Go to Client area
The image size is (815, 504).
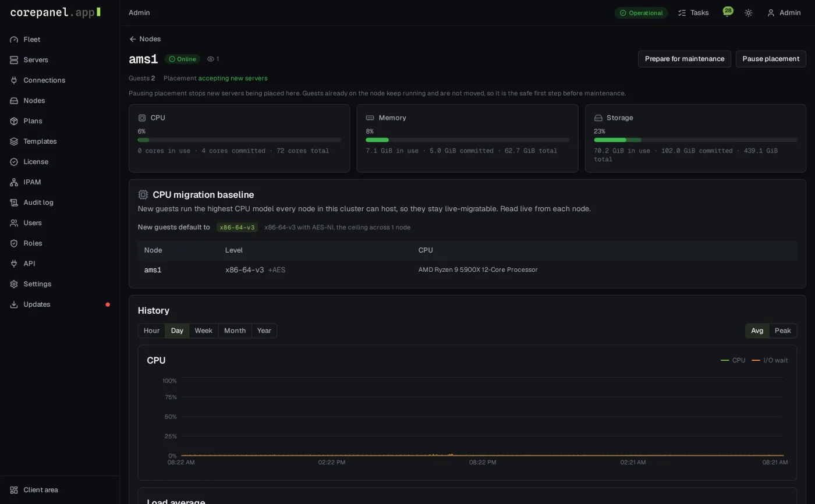(59, 490)
